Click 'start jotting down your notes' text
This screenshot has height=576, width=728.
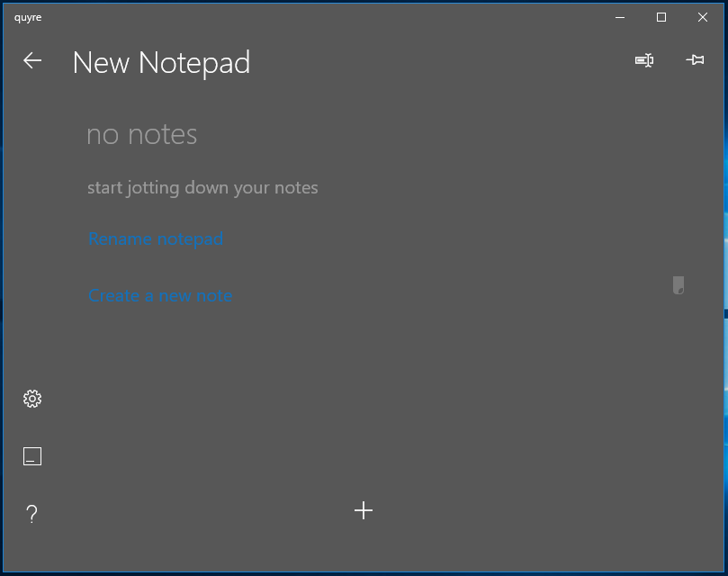(x=202, y=188)
